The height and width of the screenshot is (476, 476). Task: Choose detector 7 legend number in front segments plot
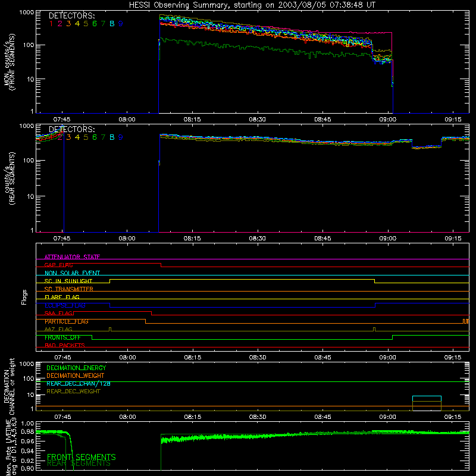pos(103,24)
